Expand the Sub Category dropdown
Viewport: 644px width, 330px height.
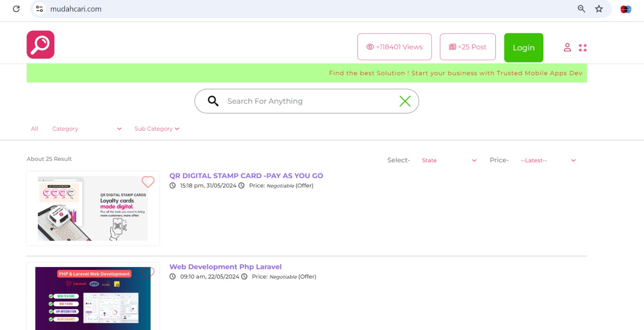point(157,129)
